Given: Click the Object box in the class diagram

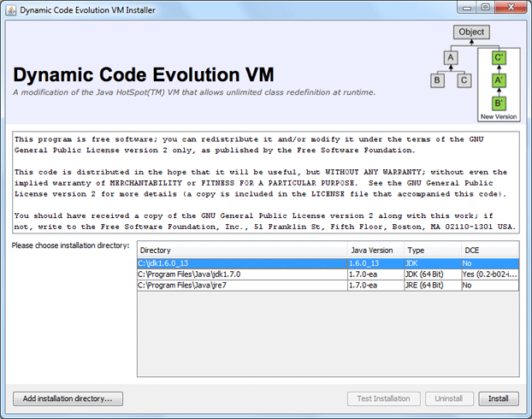Looking at the screenshot, I should click(x=471, y=32).
